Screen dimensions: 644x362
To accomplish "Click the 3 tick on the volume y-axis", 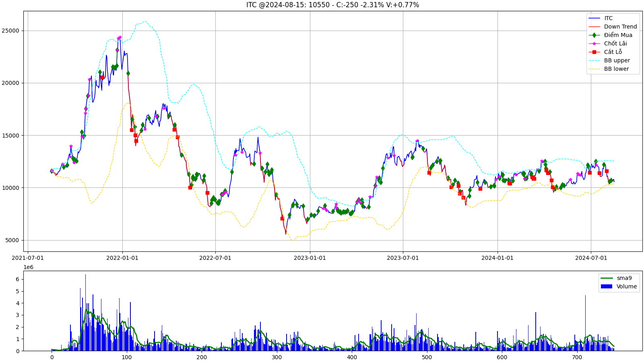I will (x=17, y=315).
